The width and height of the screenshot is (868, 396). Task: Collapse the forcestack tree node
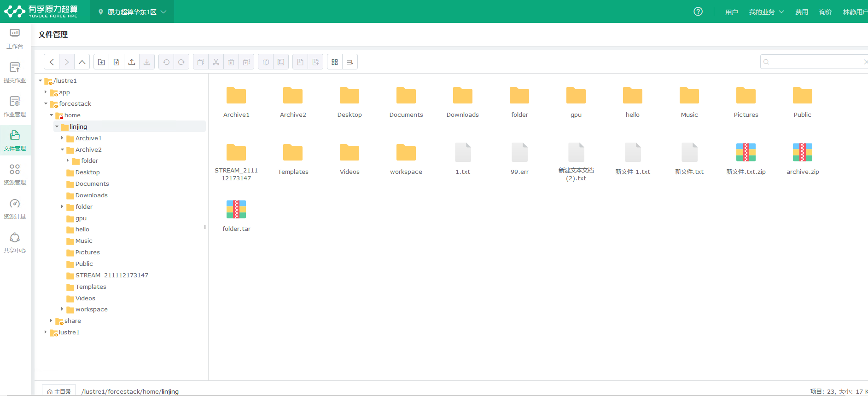46,103
